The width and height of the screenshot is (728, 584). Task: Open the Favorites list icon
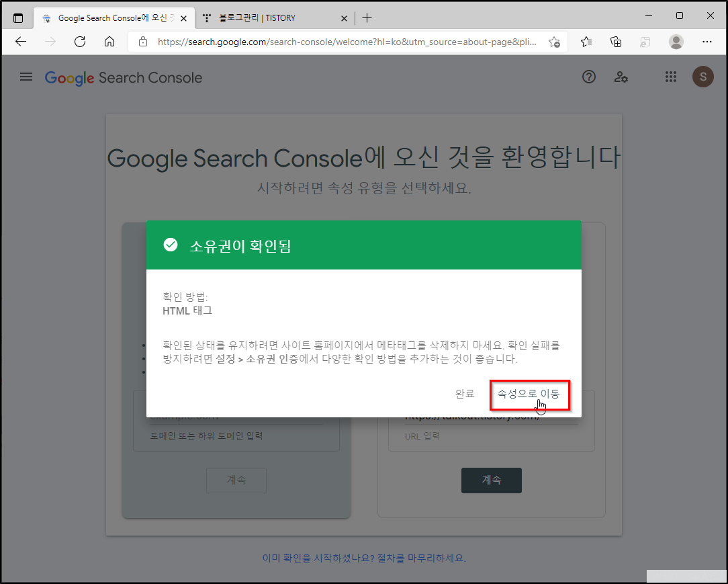[586, 42]
